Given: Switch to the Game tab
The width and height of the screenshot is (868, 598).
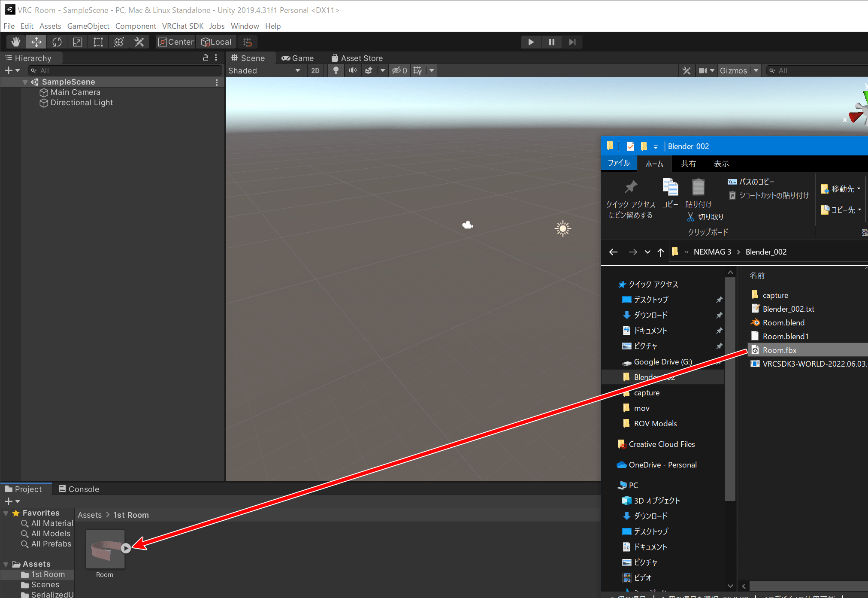Looking at the screenshot, I should pos(297,58).
